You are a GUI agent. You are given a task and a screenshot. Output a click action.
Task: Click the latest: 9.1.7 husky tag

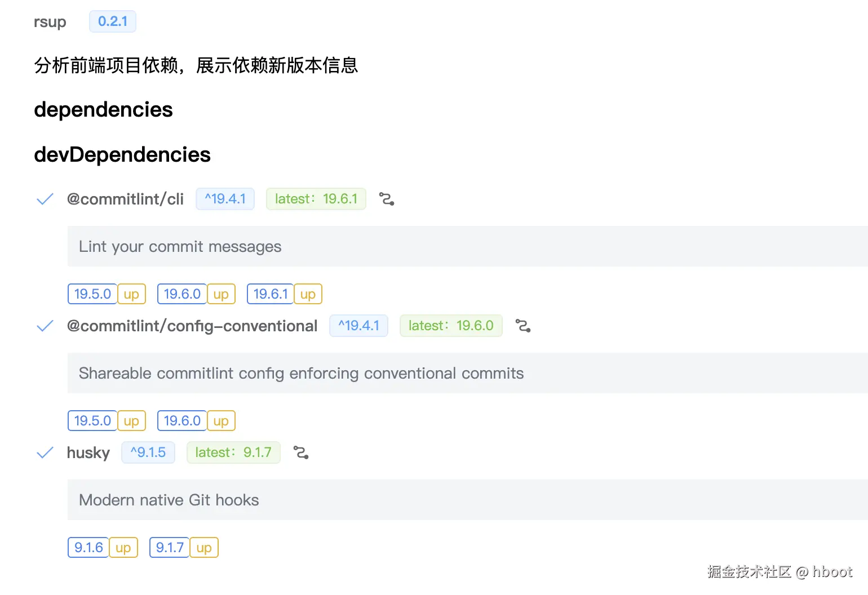click(x=233, y=452)
